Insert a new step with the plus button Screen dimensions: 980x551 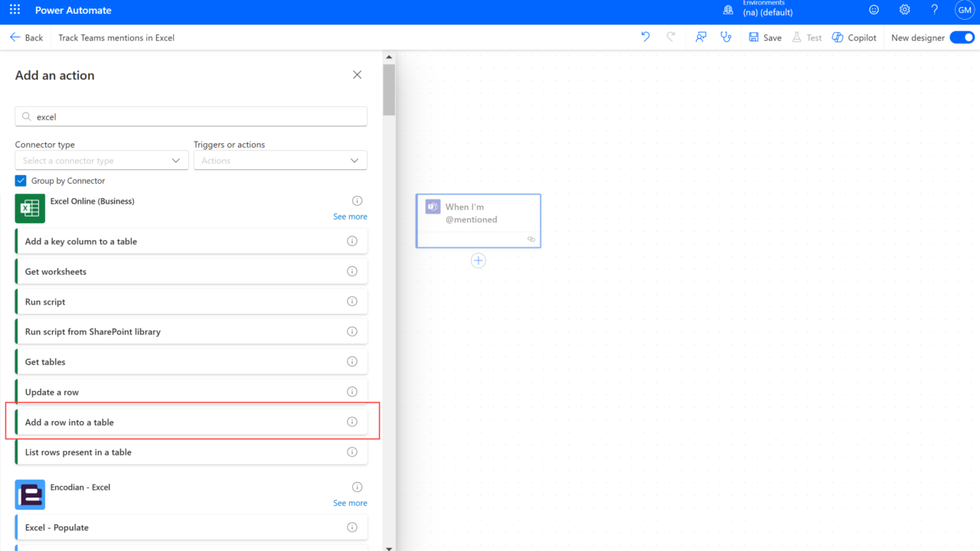pyautogui.click(x=479, y=261)
